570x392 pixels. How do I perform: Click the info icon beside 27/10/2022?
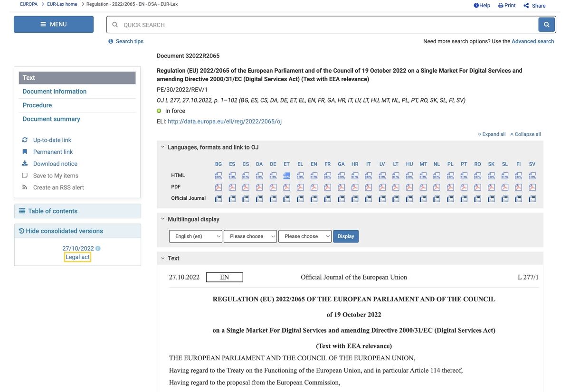click(98, 249)
